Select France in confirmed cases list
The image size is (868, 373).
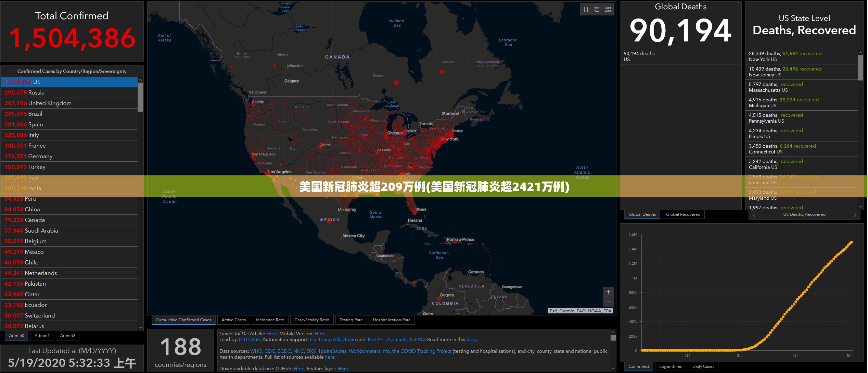(69, 146)
